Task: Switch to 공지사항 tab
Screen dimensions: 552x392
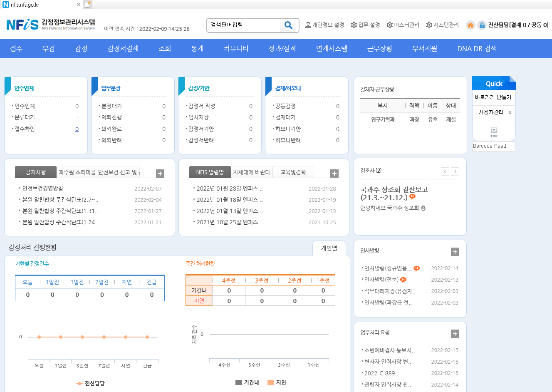Action: pos(35,172)
